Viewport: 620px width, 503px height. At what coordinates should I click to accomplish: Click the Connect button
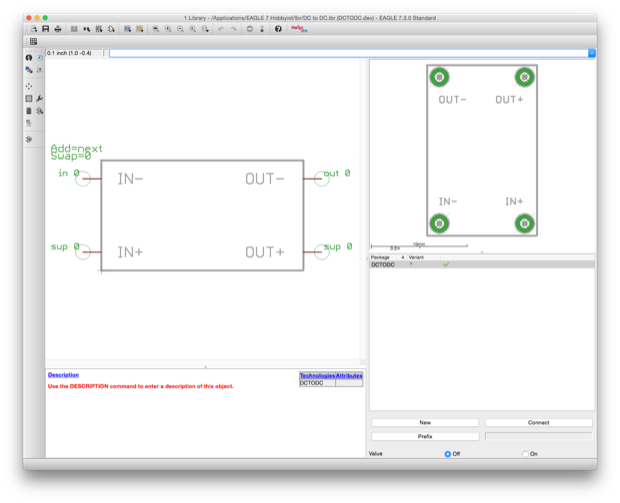pyautogui.click(x=539, y=423)
